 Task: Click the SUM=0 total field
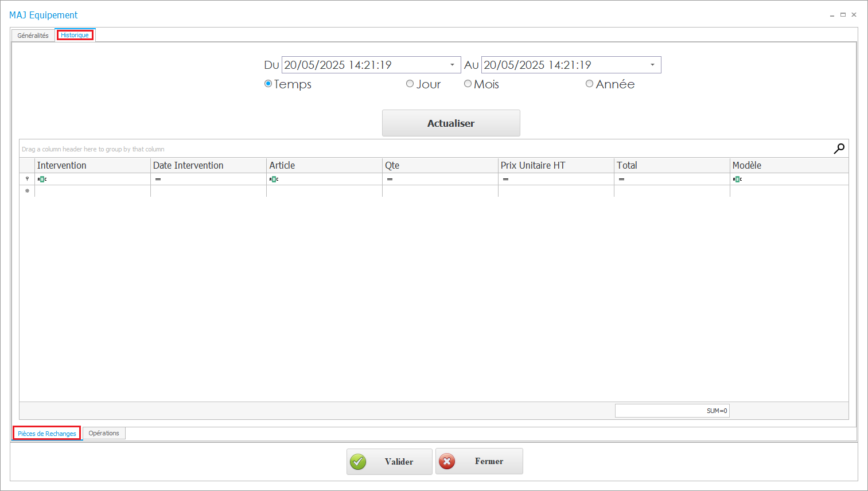click(x=672, y=410)
